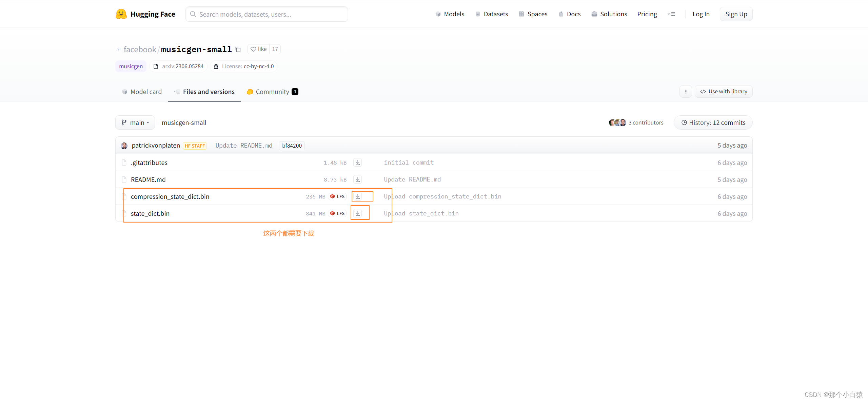Download the state_dict.bin file
The height and width of the screenshot is (401, 868).
click(357, 213)
